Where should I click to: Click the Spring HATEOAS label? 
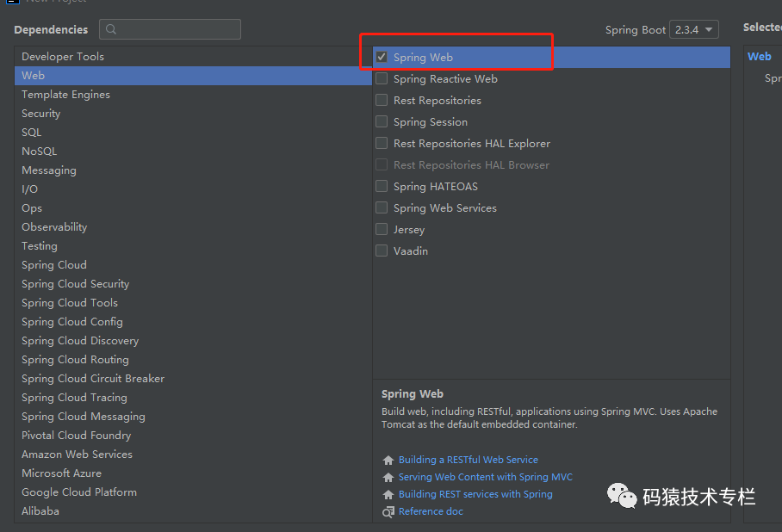436,187
